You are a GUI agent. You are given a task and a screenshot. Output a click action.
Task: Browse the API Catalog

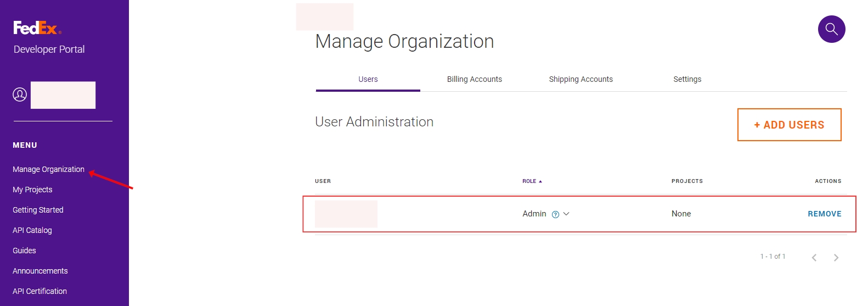(32, 230)
